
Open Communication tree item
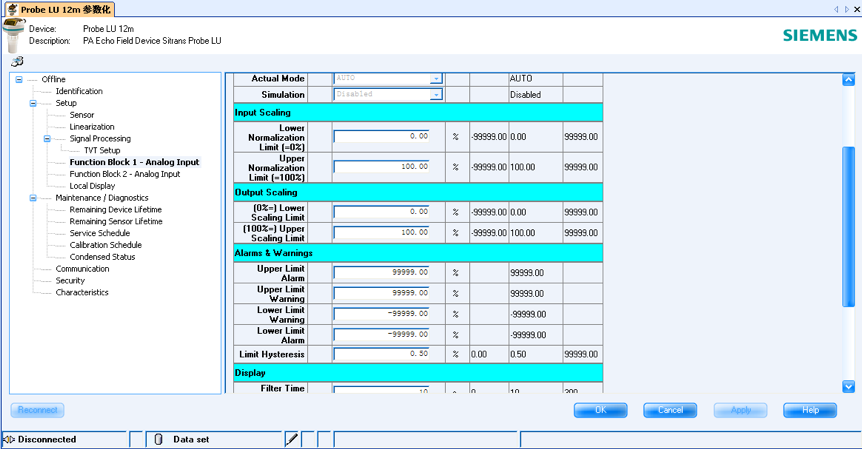coord(82,269)
